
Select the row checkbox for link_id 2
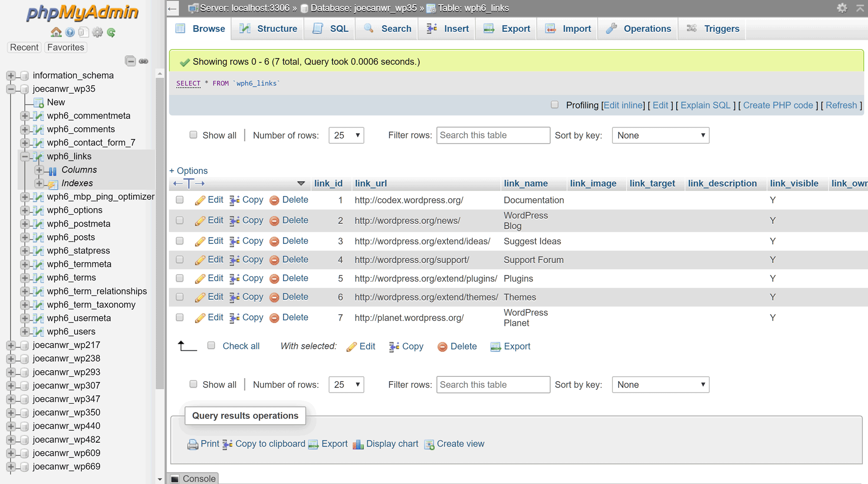(180, 220)
